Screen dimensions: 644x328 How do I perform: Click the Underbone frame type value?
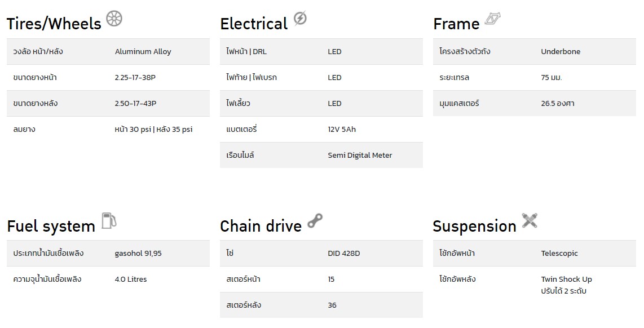[561, 52]
